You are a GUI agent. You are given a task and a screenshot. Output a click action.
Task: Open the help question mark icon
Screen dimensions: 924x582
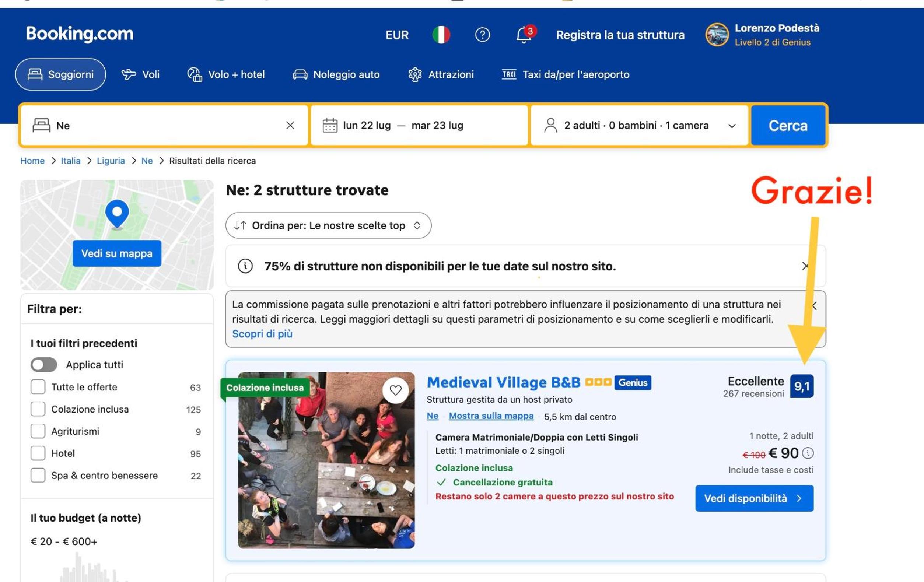(x=482, y=35)
